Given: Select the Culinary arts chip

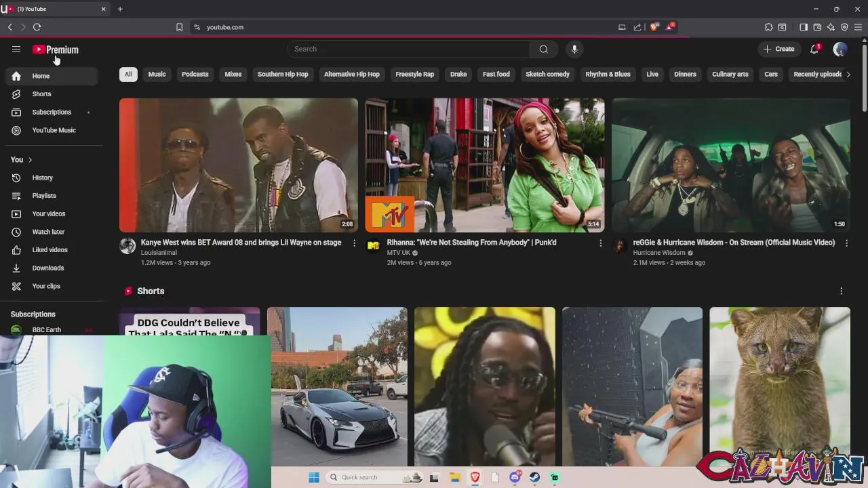Looking at the screenshot, I should click(x=730, y=75).
